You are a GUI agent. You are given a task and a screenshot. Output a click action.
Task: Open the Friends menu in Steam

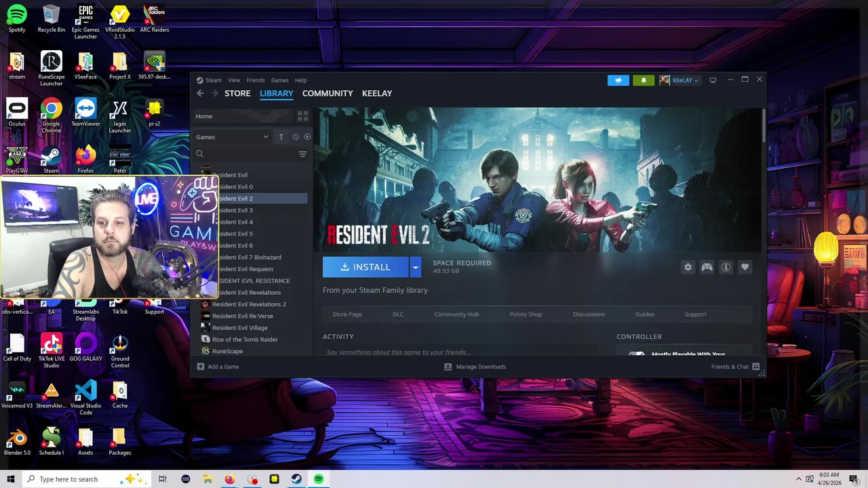[256, 80]
